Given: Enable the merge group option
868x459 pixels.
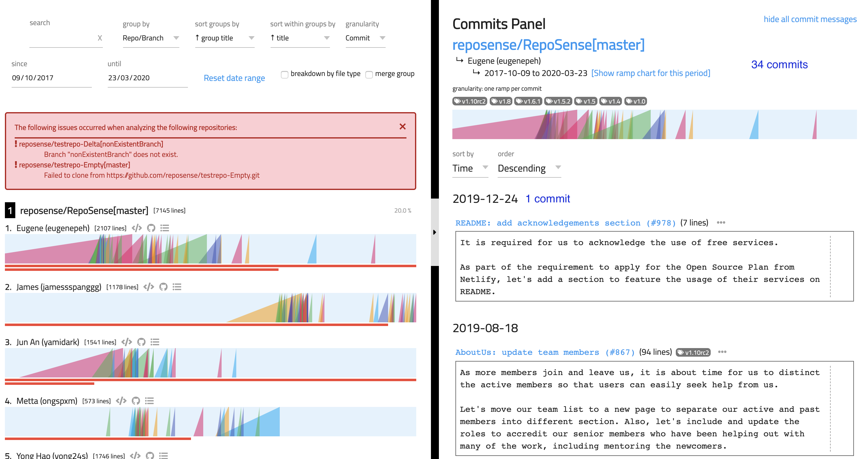Looking at the screenshot, I should (369, 74).
